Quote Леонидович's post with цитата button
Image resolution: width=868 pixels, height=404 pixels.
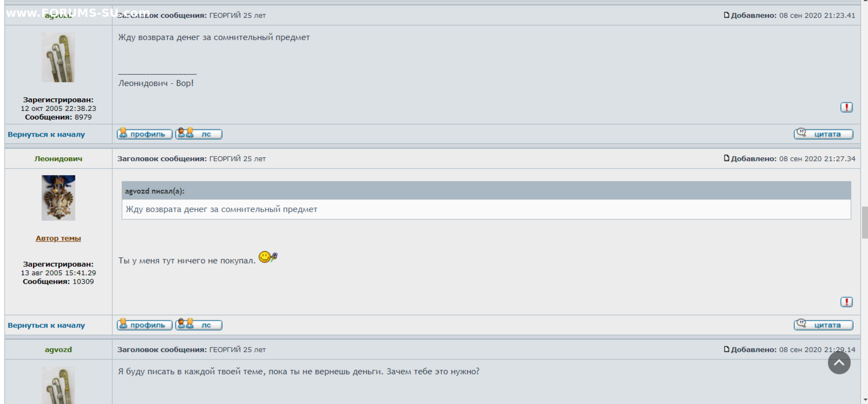click(x=823, y=325)
